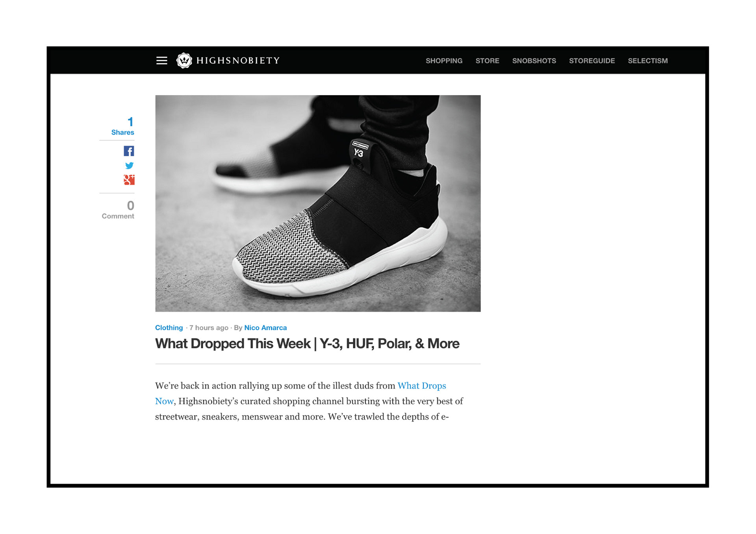This screenshot has height=534, width=756.
Task: Share the article on Facebook
Action: coord(129,151)
